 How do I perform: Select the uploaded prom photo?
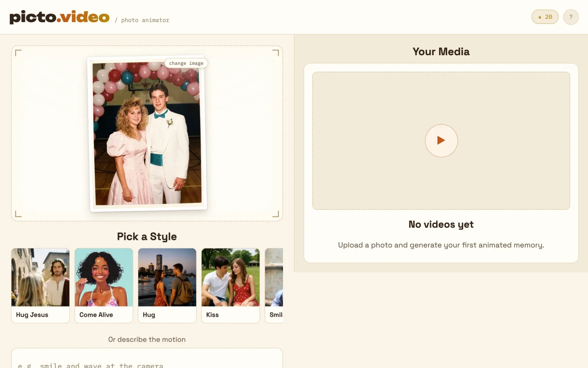(x=147, y=134)
